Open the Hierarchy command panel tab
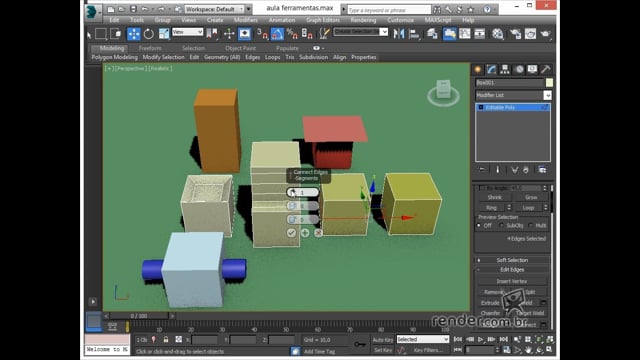This screenshot has height=360, width=640. [x=505, y=69]
